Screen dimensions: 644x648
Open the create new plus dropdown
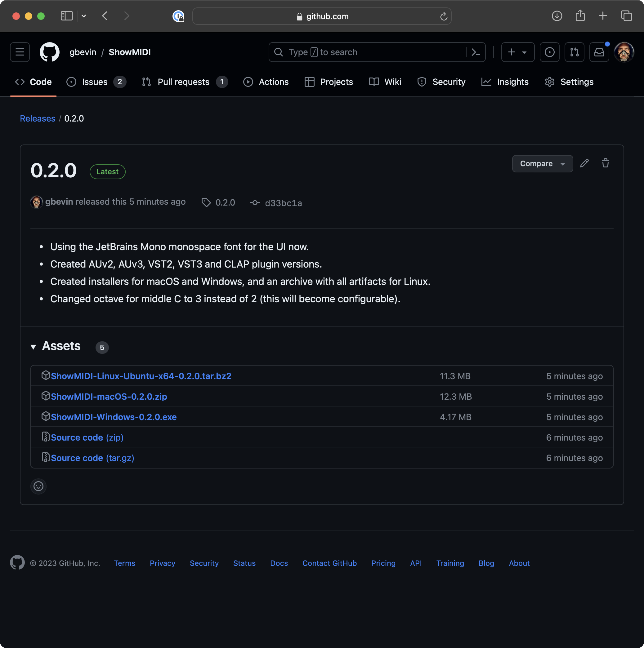[x=517, y=52]
